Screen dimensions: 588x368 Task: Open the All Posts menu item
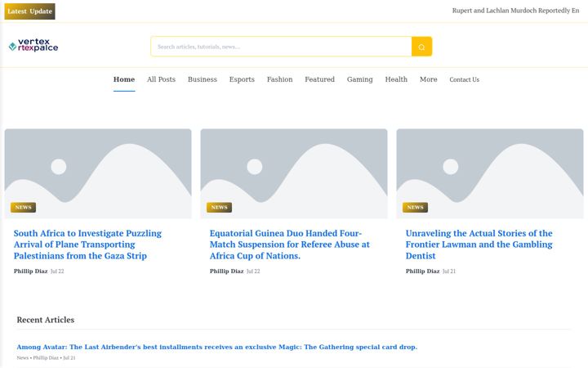pos(161,79)
